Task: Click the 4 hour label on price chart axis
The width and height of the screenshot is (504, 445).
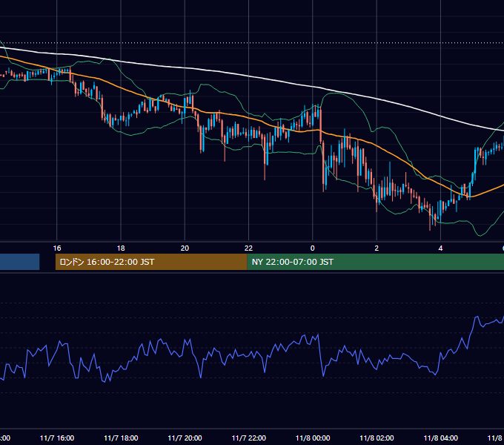Action: coord(440,248)
